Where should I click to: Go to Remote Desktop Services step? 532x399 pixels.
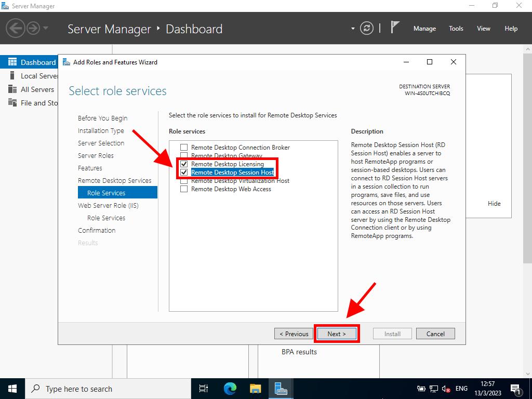(x=115, y=180)
